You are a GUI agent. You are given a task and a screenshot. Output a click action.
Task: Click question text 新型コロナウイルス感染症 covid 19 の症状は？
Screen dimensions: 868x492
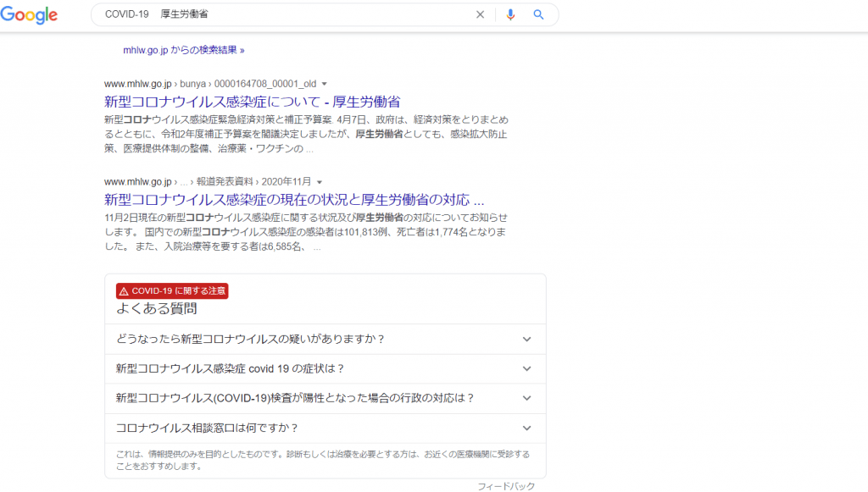[230, 368]
